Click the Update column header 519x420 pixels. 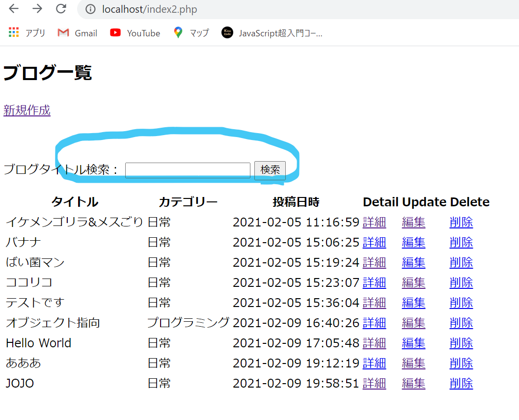(424, 202)
